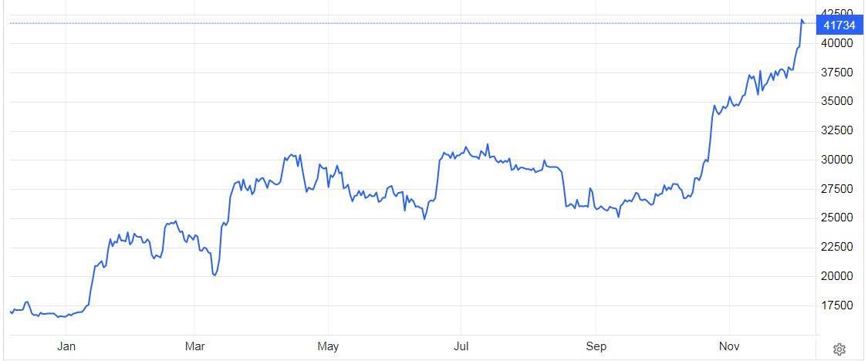Click the line's highest peak at far right
The height and width of the screenshot is (361, 868).
[802, 20]
